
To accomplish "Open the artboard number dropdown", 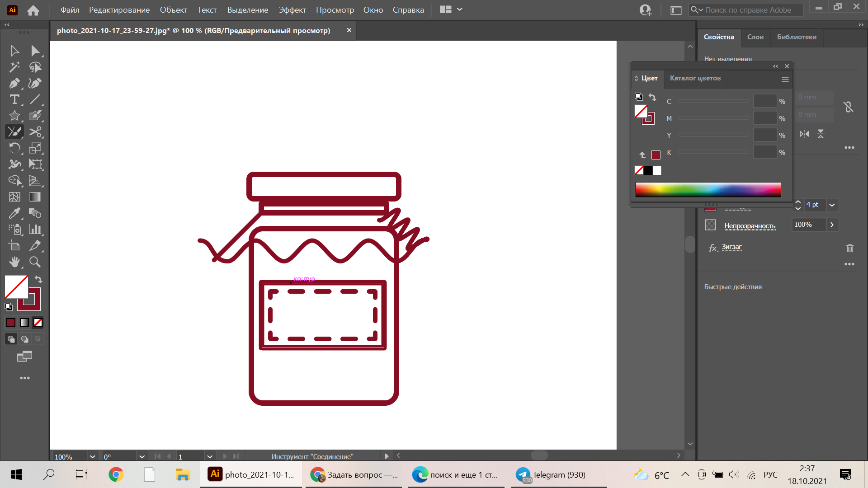I will [x=209, y=457].
